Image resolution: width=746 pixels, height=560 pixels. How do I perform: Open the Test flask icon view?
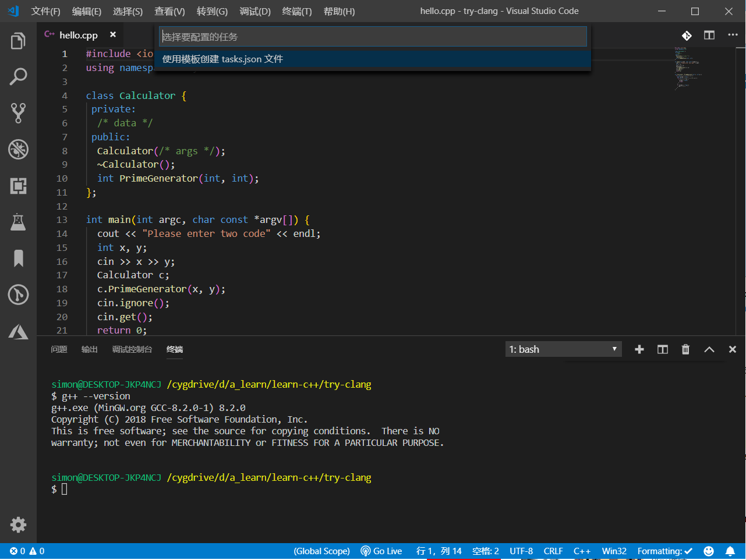tap(18, 222)
